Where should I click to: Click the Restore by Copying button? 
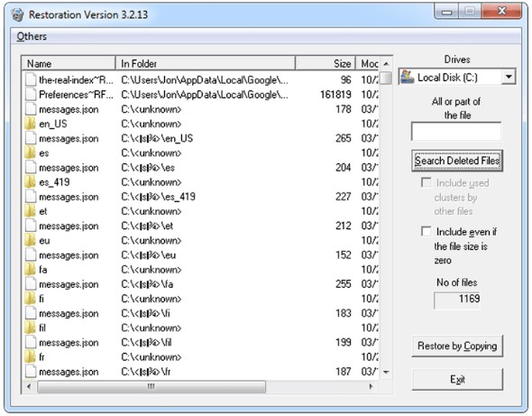(x=457, y=346)
